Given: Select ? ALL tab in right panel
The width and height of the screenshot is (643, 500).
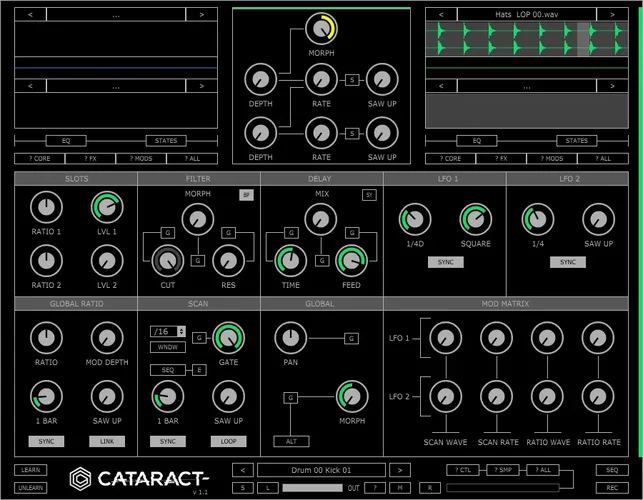Looking at the screenshot, I should click(603, 158).
